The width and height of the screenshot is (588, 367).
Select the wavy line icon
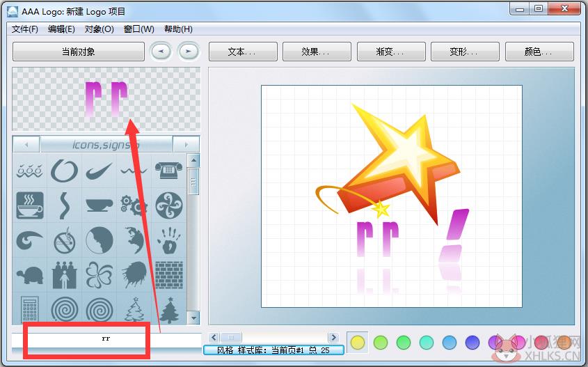click(134, 171)
